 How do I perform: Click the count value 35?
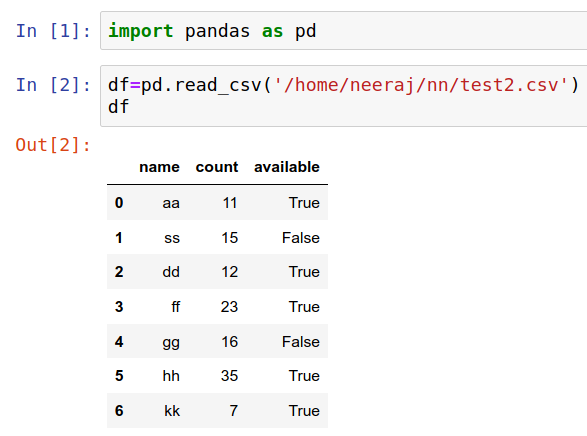pyautogui.click(x=229, y=376)
